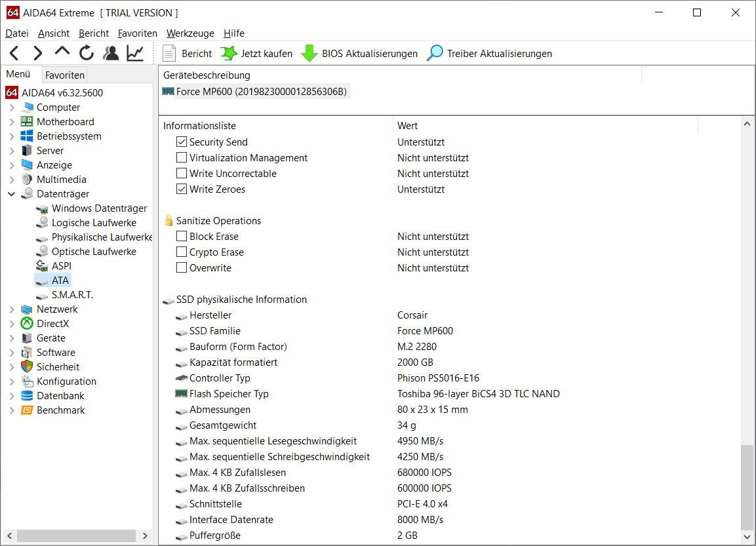Switch to the Favoriten tab
This screenshot has height=546, width=756.
click(65, 75)
